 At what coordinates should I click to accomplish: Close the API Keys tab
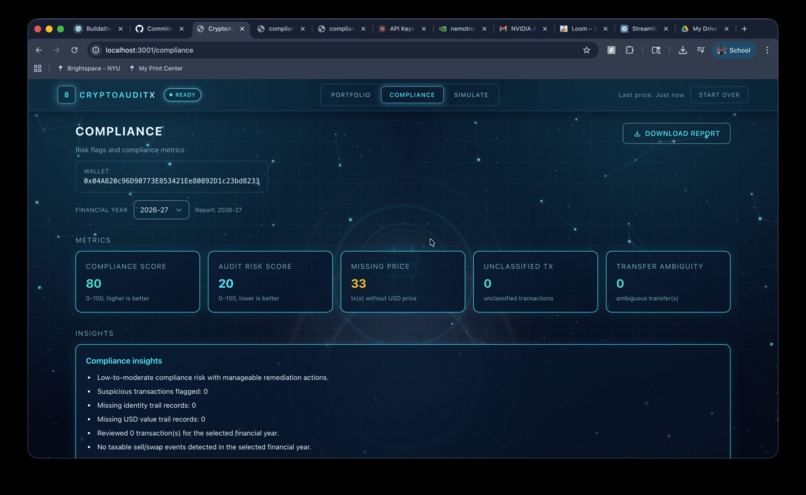[x=424, y=29]
